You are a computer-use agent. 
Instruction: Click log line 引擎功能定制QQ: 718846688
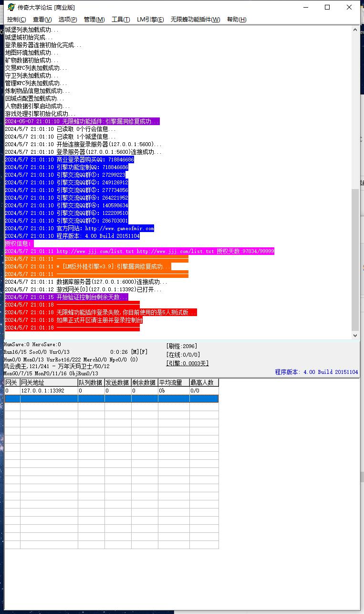(66, 167)
